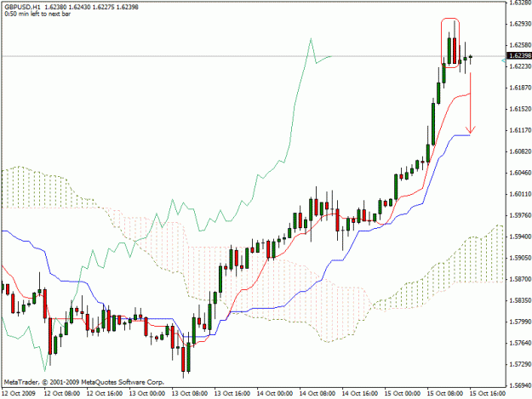This screenshot has width=532, height=399.
Task: Click the highlighted current price tag 1.62398
Action: coord(519,55)
